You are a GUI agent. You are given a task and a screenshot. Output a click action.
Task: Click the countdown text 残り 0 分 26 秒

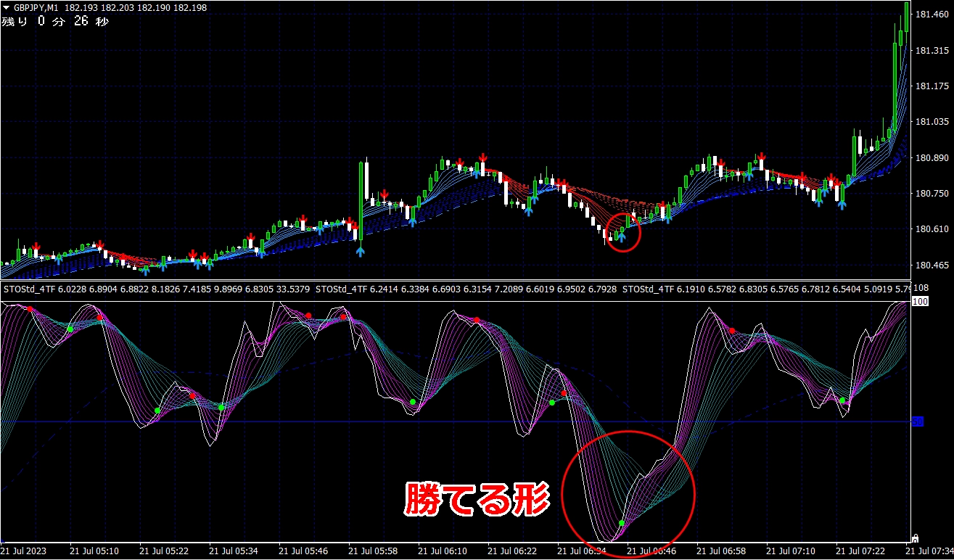[x=55, y=21]
